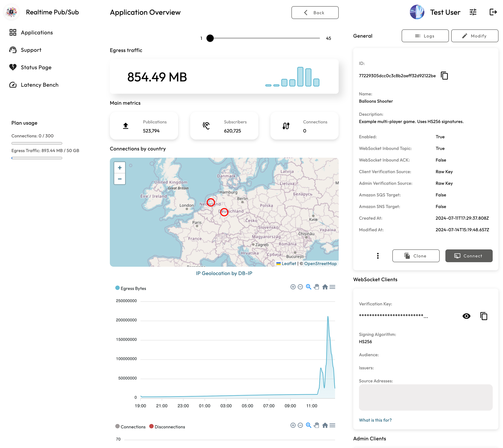
Task: Open IP Geolocation by DB-IP link
Action: pyautogui.click(x=224, y=273)
